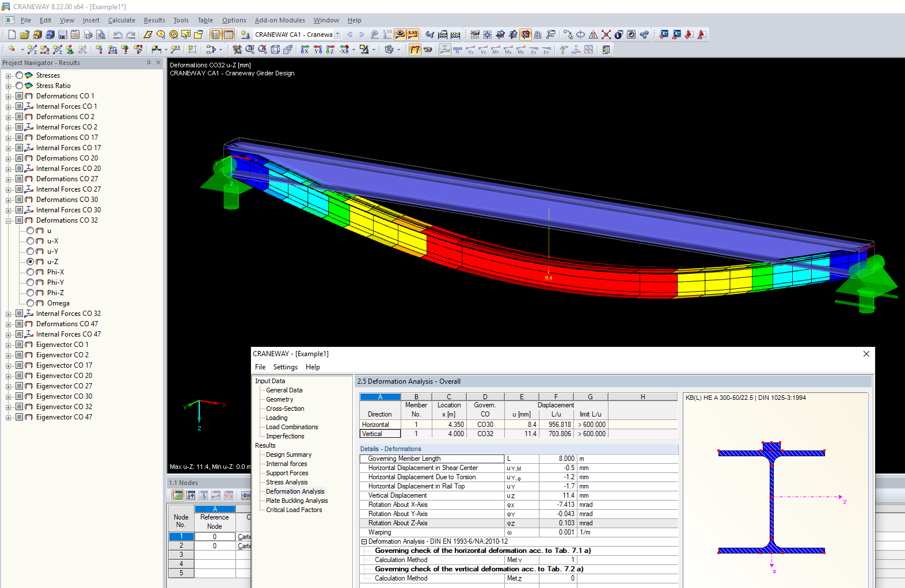Open Settings menu in CRANEWAY dialog

(286, 367)
